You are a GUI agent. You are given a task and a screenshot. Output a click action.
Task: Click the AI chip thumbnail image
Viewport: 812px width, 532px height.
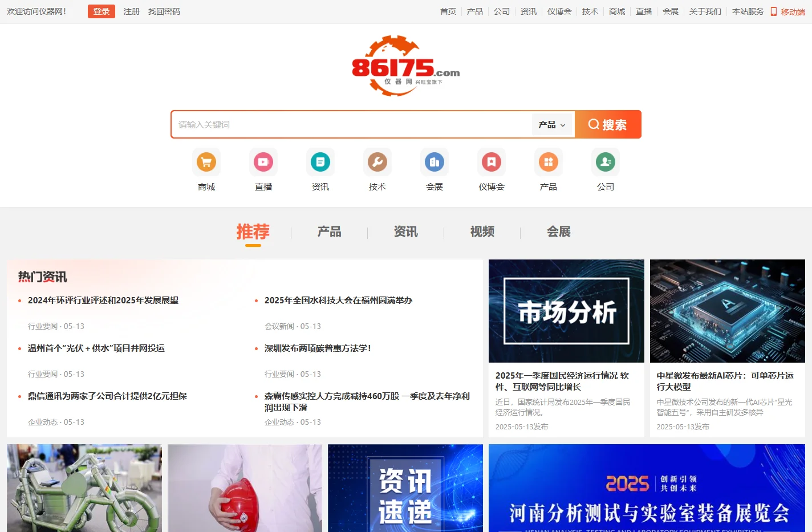pyautogui.click(x=728, y=311)
